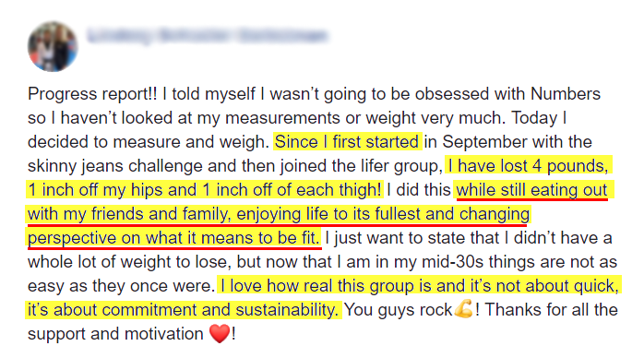Open the poster's circular profile picture

click(53, 46)
